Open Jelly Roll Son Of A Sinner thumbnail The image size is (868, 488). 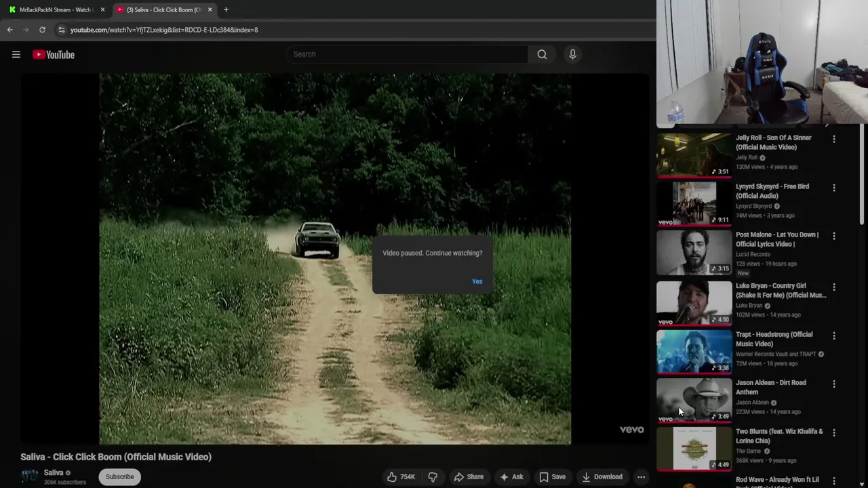[x=694, y=155]
